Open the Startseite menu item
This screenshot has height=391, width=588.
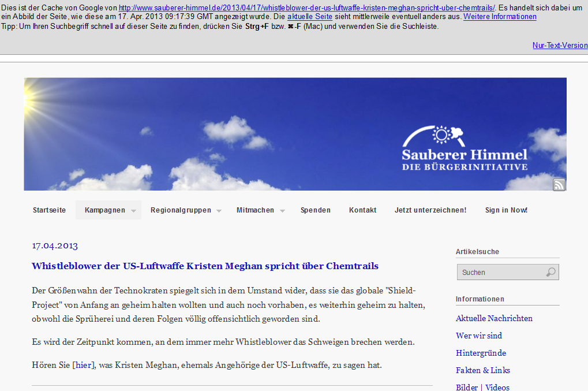pyautogui.click(x=49, y=210)
